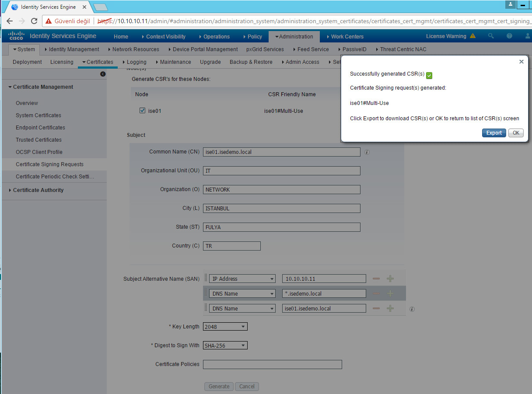Click the red not-secure warning triangle
This screenshot has height=394, width=532.
(48, 21)
